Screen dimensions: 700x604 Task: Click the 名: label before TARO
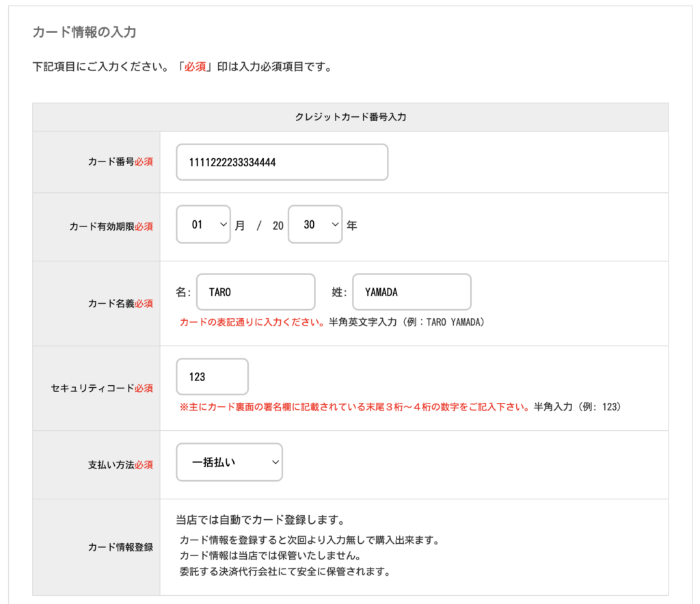point(183,292)
